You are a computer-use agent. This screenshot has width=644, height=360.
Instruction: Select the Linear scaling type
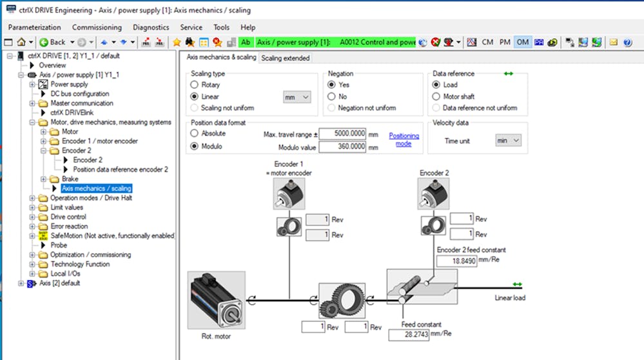point(194,97)
